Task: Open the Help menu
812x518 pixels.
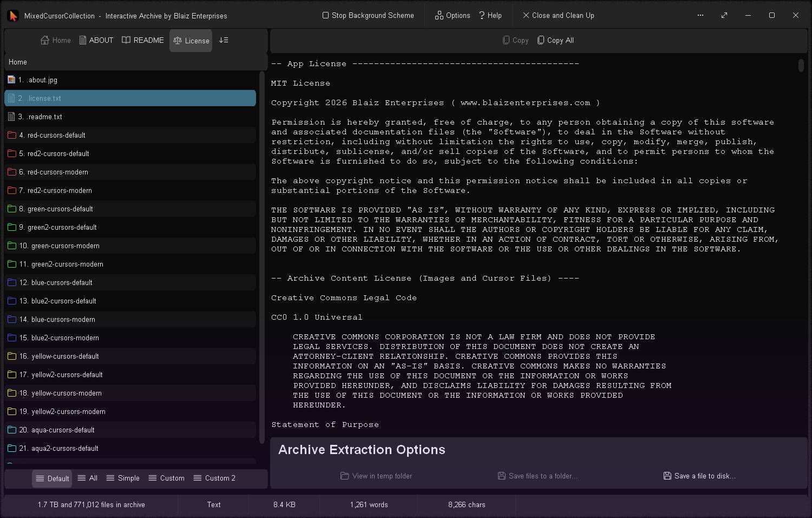Action: [x=490, y=15]
